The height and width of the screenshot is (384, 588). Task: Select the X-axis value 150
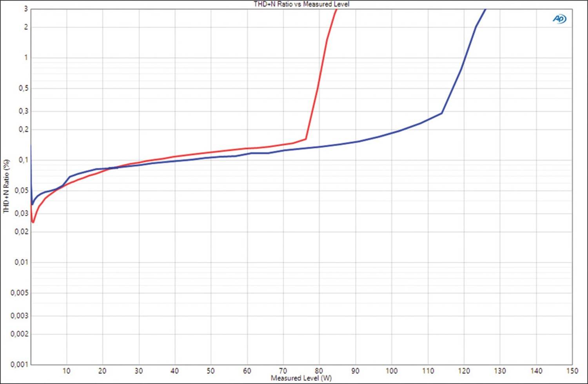point(572,371)
